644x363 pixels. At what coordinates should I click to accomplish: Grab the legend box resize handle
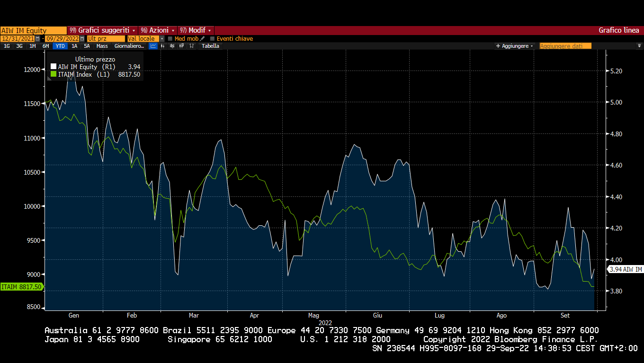coord(48,79)
